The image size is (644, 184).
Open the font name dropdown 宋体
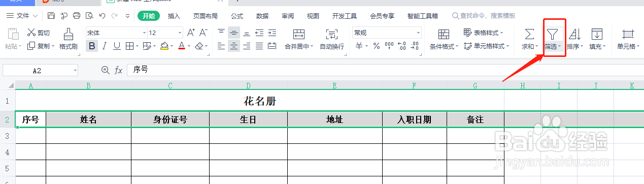(144, 33)
